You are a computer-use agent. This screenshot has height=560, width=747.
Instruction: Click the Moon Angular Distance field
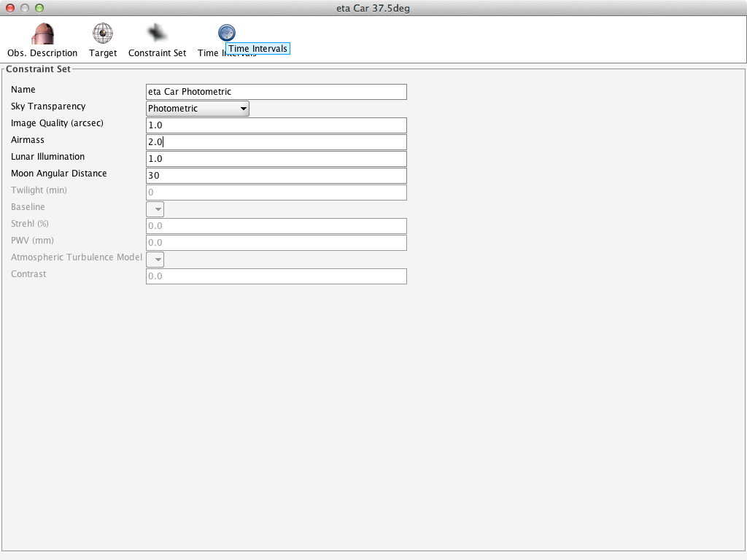click(x=276, y=176)
